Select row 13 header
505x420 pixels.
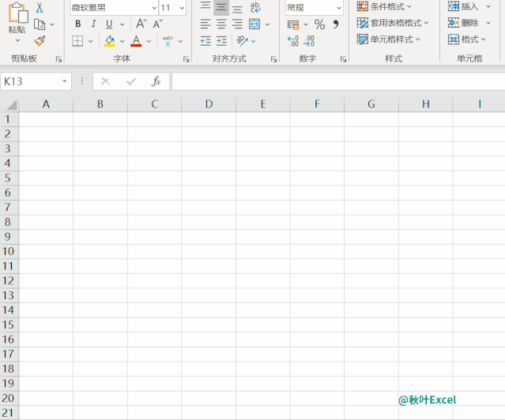coord(9,295)
